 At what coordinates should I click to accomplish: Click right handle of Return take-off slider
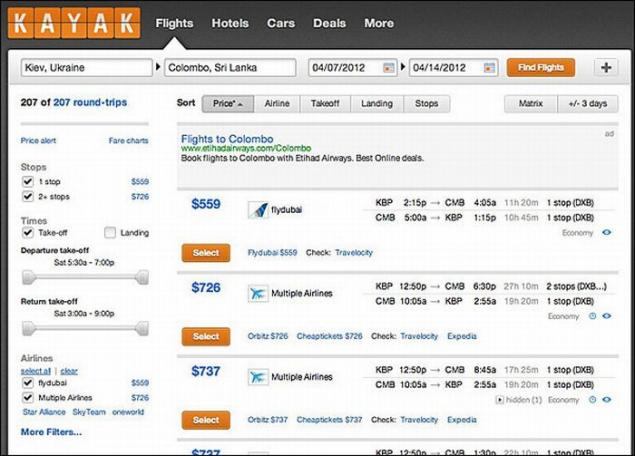[142, 328]
